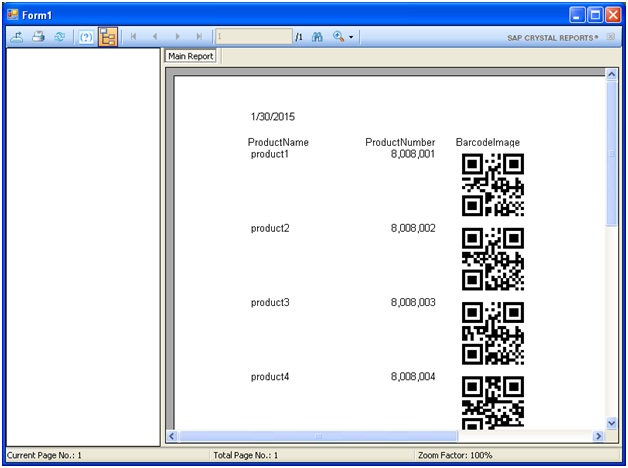Image resolution: width=628 pixels, height=468 pixels.
Task: Click the horizontal scrollbar right arrow
Action: coord(598,436)
